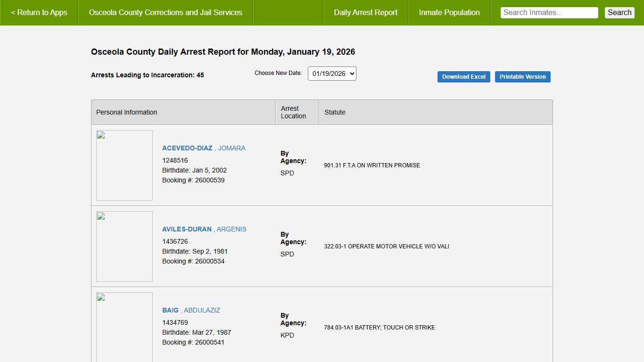Click the Return to Apps link
The height and width of the screenshot is (362, 644).
click(39, 13)
